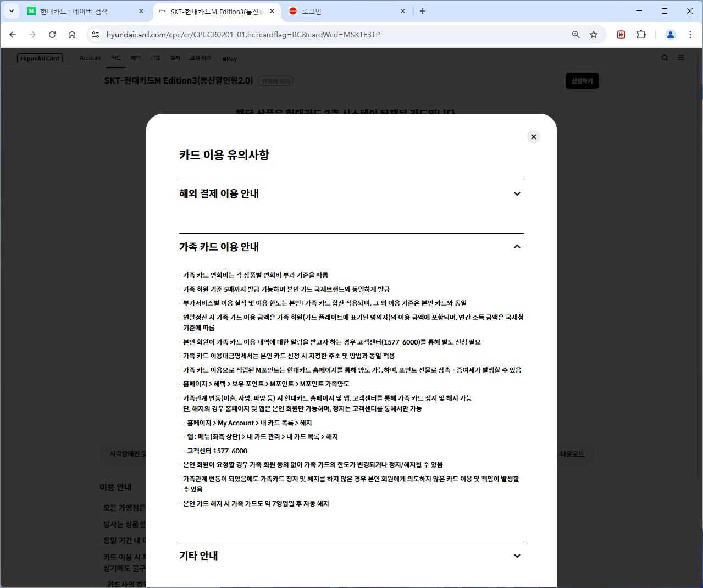Click the 고객센터 1577-6000 line
Image resolution: width=703 pixels, height=588 pixels.
[217, 451]
